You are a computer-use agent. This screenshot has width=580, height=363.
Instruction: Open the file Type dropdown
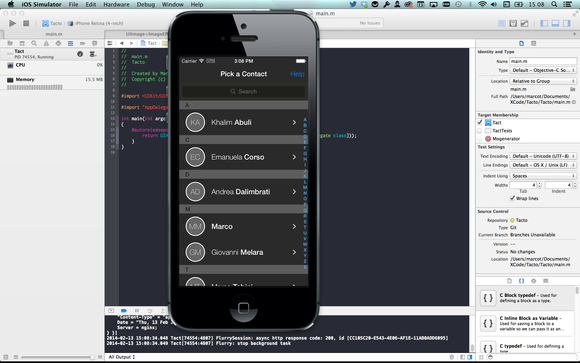[x=543, y=70]
